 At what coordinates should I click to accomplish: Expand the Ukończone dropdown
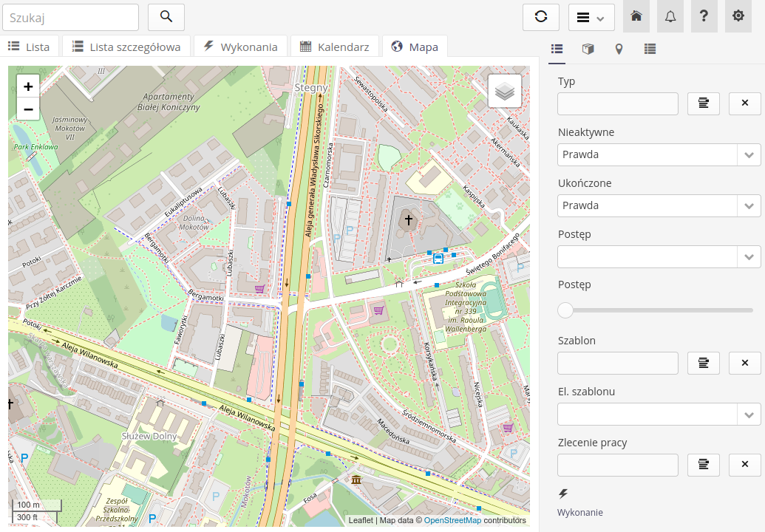(749, 205)
